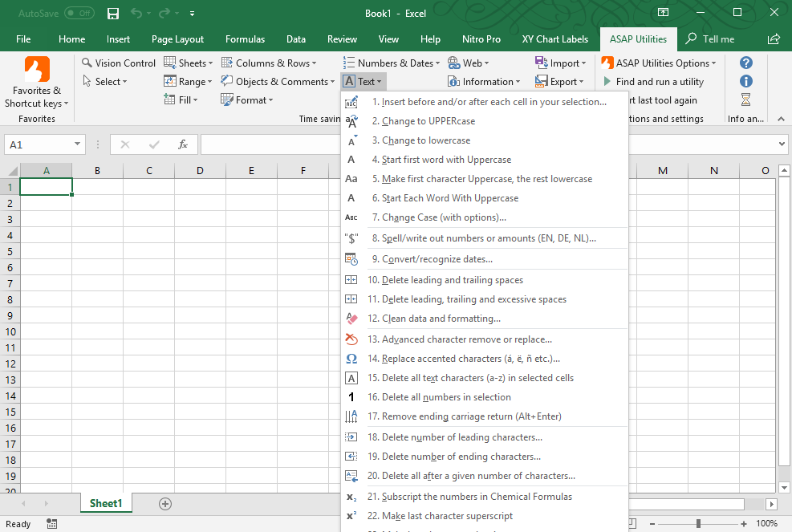792x532 pixels.
Task: Switch to the Formulas ribbon tab
Action: click(245, 39)
